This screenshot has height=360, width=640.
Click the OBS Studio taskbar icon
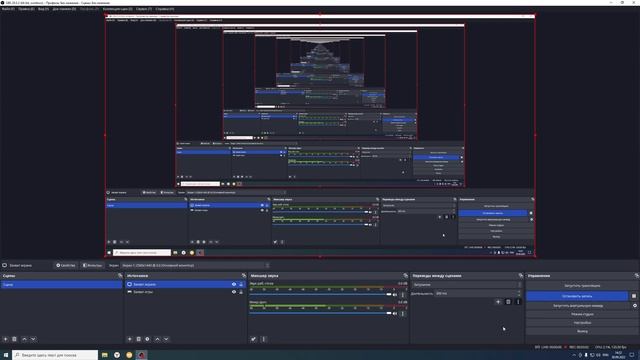tap(141, 355)
